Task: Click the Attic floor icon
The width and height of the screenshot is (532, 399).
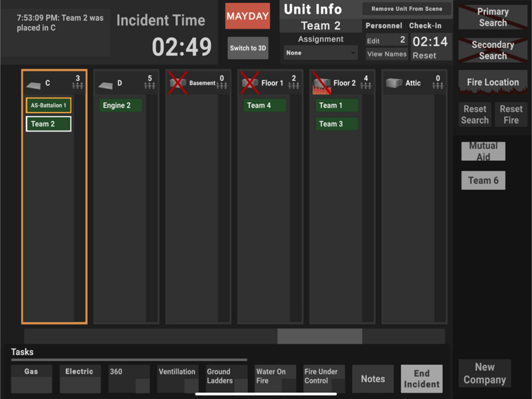Action: [394, 83]
